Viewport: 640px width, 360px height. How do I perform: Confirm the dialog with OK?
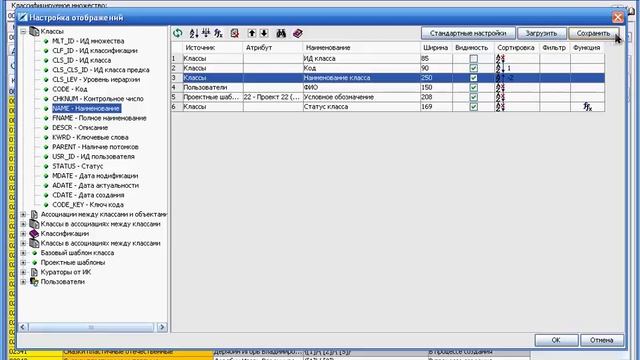(556, 340)
